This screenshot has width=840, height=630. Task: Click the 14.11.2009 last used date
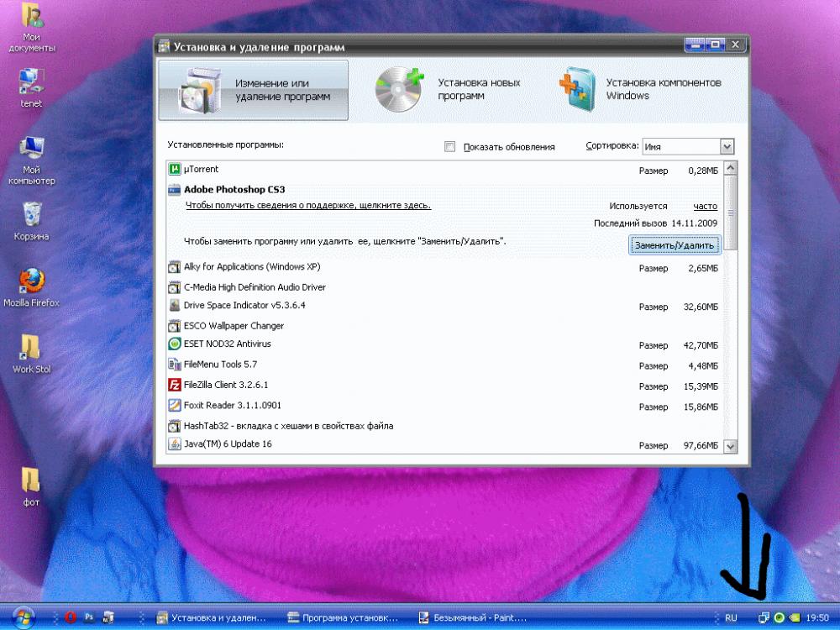[x=695, y=223]
